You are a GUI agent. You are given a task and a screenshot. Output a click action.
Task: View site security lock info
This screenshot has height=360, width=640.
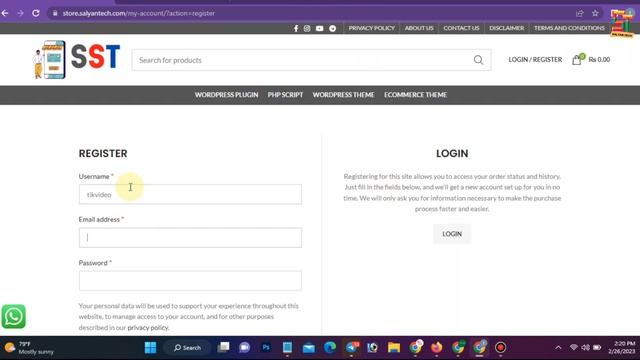[55, 13]
